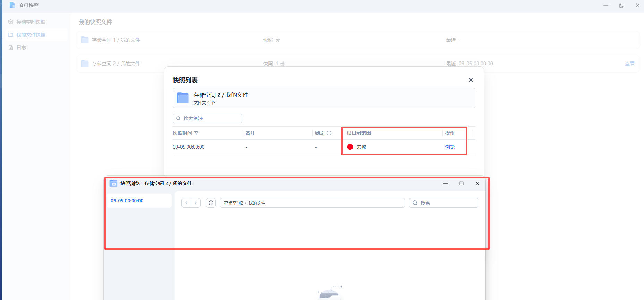Click the 存储空间 2 / 我的文件 folder icon in main list
Viewport: 644px width, 300px height.
[85, 64]
